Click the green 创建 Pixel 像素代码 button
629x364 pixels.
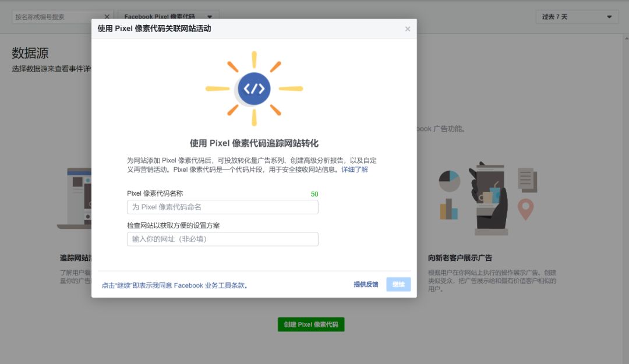pos(311,324)
